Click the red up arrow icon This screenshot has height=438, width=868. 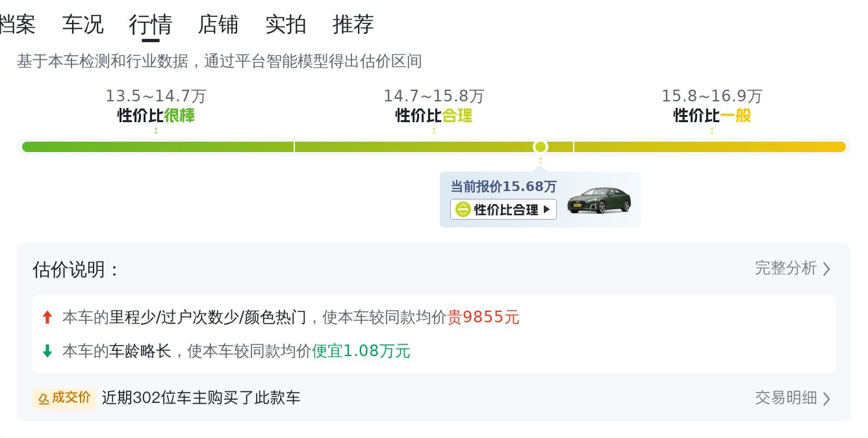[x=47, y=317]
